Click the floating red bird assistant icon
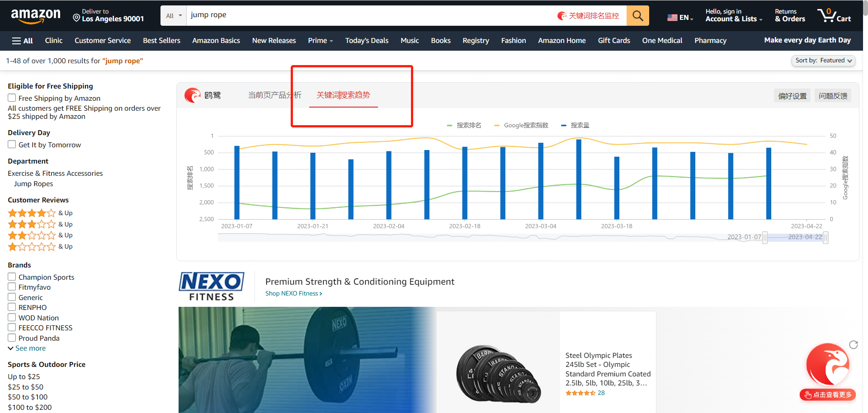The width and height of the screenshot is (868, 413). point(828,364)
